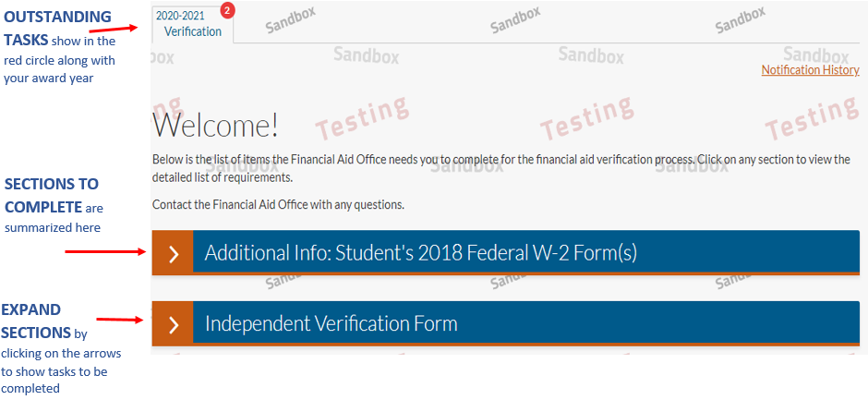The height and width of the screenshot is (412, 868).
Task: Click the Independent Verification Form section title
Action: (x=332, y=323)
